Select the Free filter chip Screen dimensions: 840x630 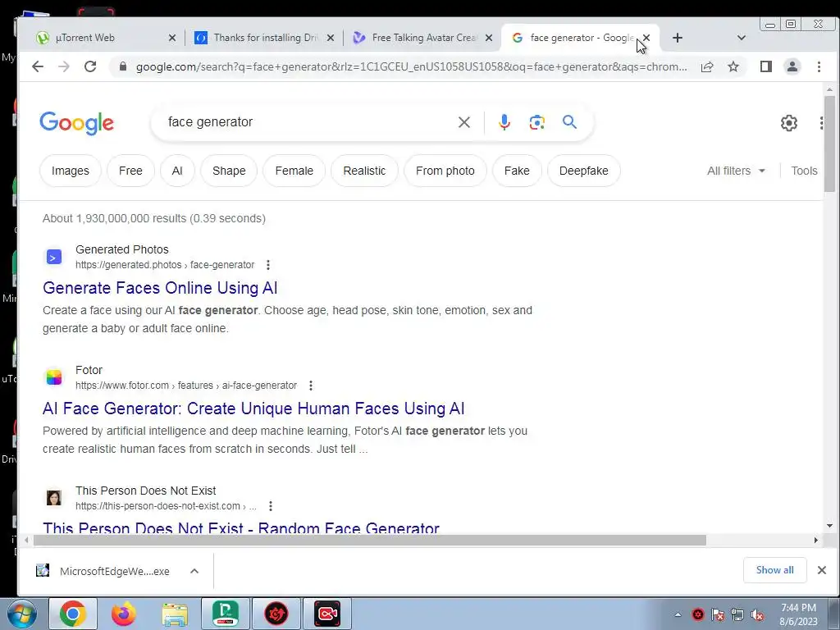[130, 171]
